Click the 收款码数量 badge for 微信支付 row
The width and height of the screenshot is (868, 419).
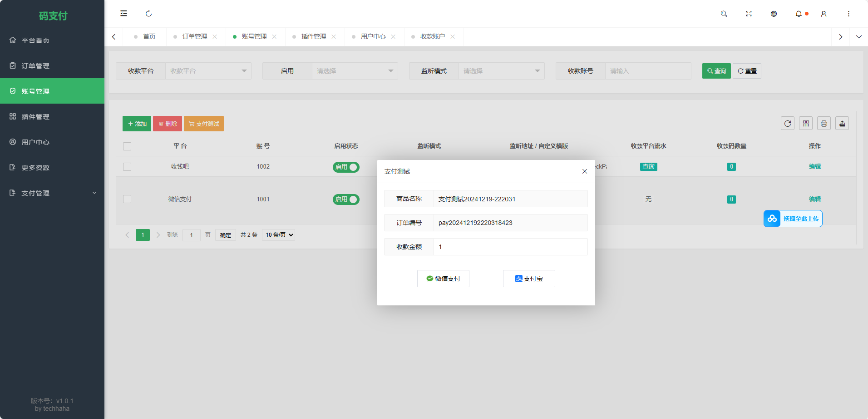click(x=731, y=200)
